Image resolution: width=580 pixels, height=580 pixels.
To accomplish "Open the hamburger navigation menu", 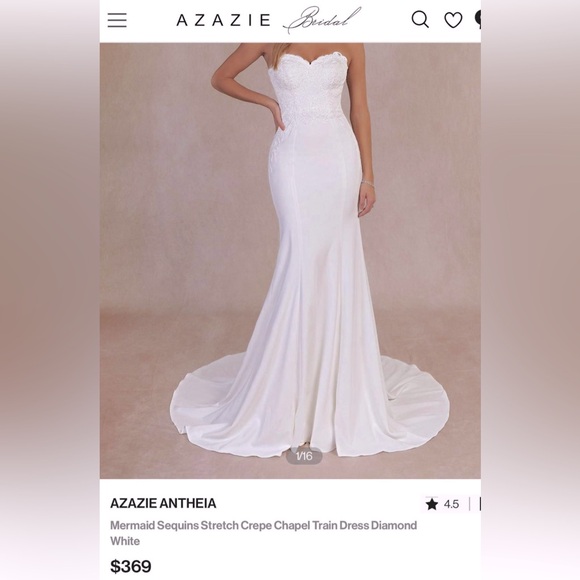I will (117, 20).
